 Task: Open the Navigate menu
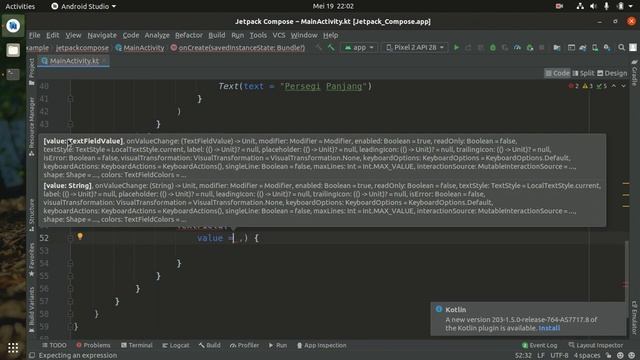click(x=102, y=36)
